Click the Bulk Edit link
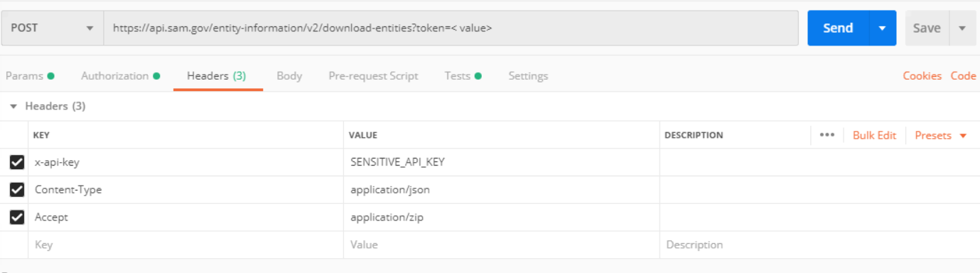980x273 pixels. tap(875, 135)
